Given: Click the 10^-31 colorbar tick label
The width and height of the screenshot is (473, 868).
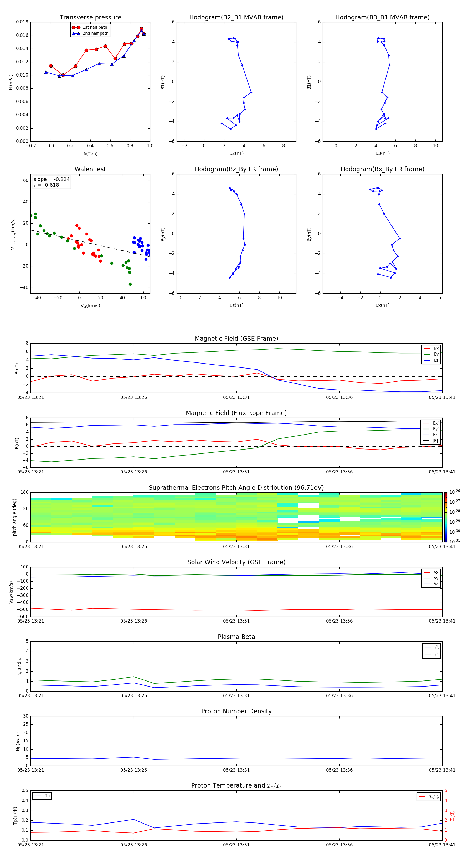Looking at the screenshot, I should [x=455, y=542].
